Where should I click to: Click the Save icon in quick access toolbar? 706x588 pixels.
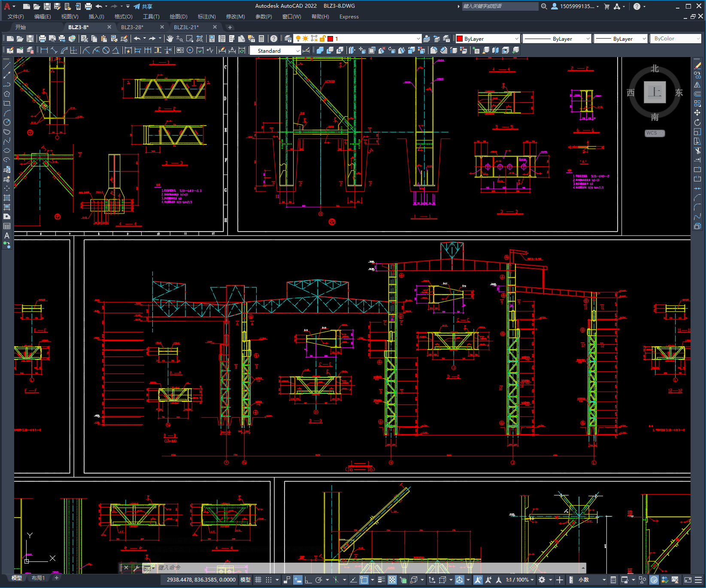(47, 6)
